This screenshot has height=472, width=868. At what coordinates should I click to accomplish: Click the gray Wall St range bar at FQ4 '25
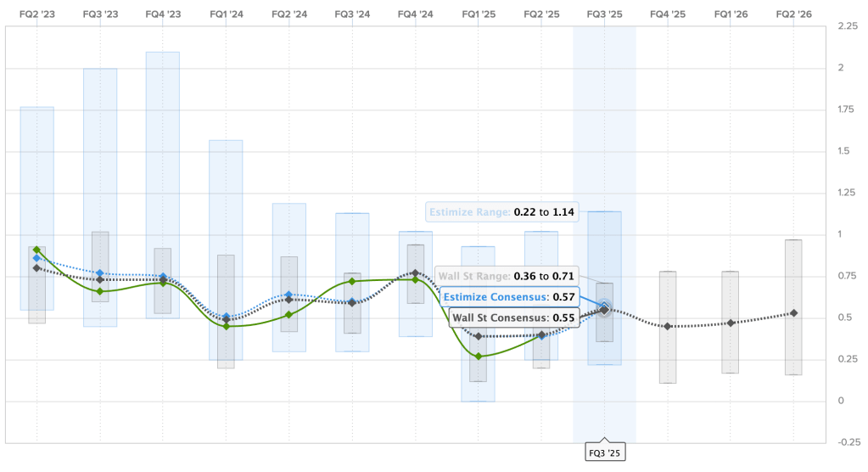tap(668, 357)
